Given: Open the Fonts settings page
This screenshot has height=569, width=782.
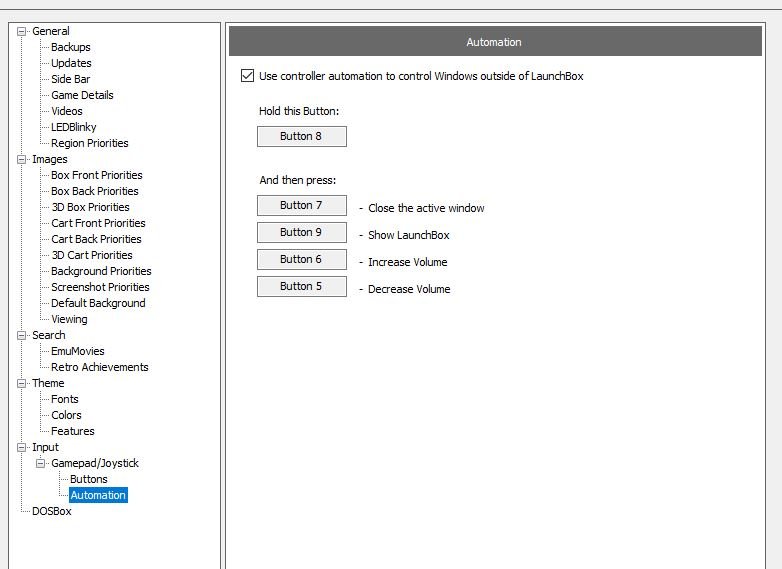Looking at the screenshot, I should point(64,399).
